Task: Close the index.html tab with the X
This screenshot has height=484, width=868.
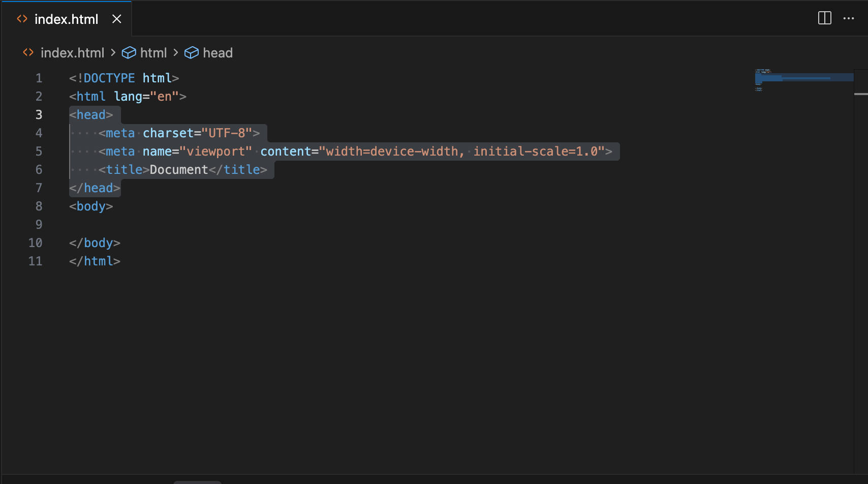Action: (x=117, y=19)
